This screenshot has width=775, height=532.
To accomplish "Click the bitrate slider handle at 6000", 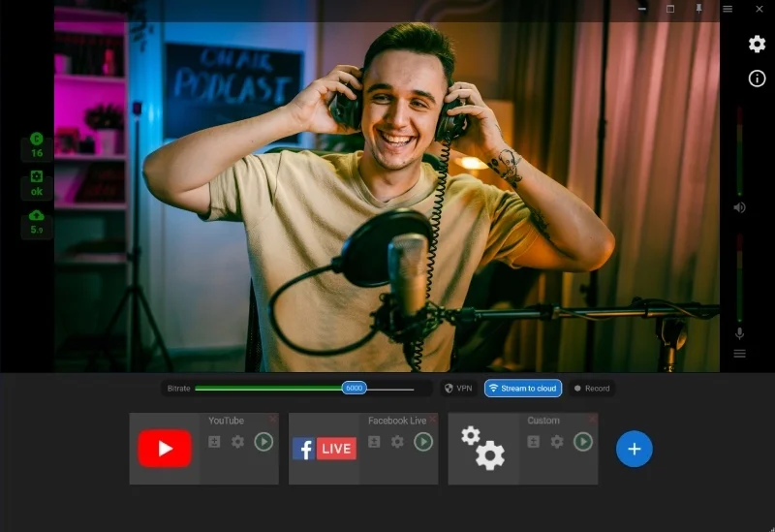I will (355, 388).
